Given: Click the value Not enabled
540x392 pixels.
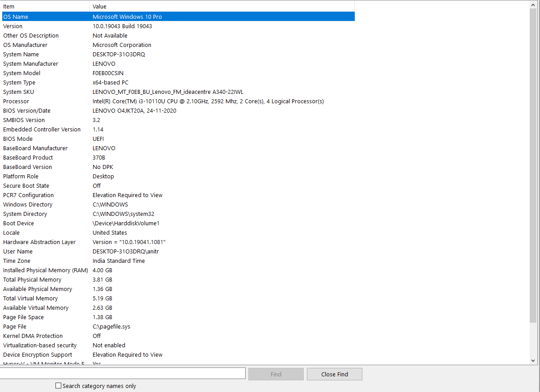Looking at the screenshot, I should tap(109, 345).
